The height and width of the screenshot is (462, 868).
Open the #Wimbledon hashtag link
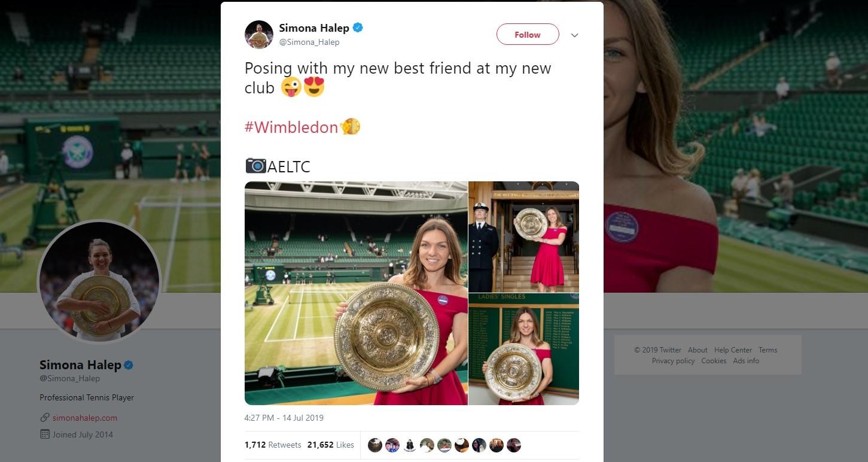[x=291, y=127]
